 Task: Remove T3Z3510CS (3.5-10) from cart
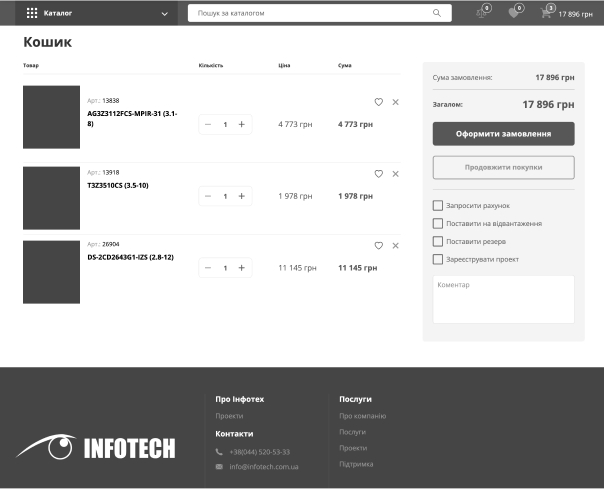(x=395, y=174)
